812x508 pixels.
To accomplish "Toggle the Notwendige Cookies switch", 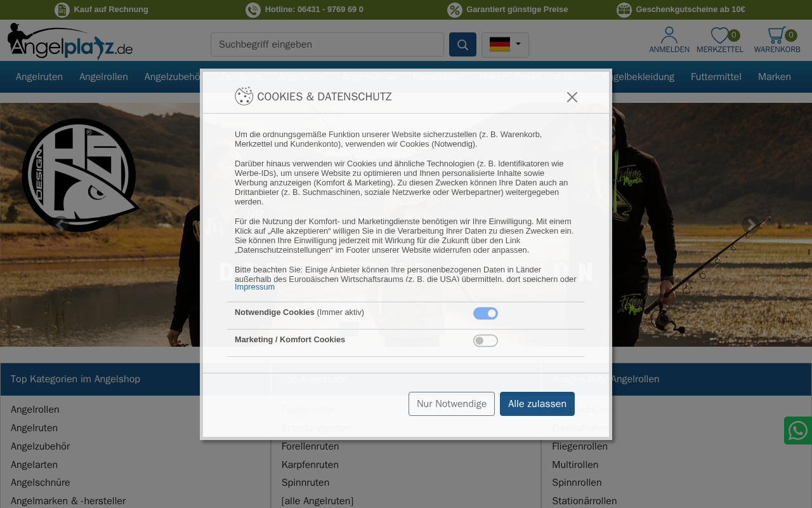I will click(x=485, y=314).
